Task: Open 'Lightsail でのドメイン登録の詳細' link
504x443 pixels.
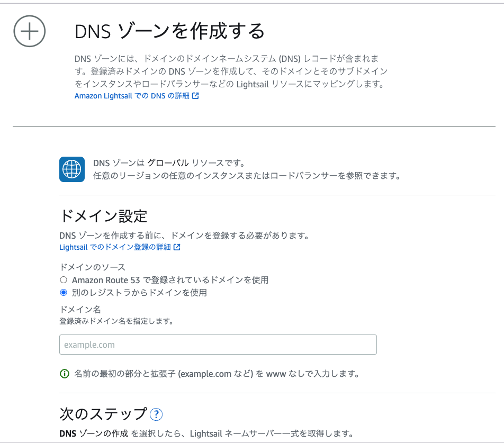Action: pos(115,247)
